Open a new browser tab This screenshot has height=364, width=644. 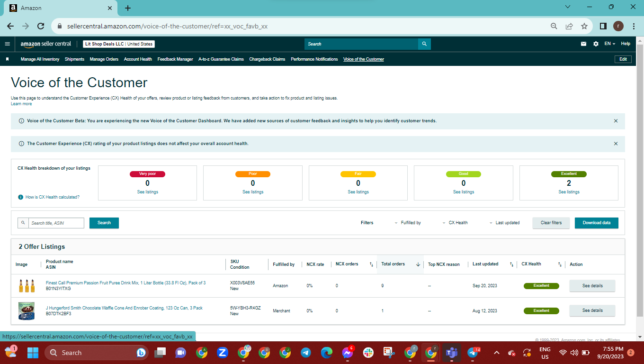tap(128, 8)
